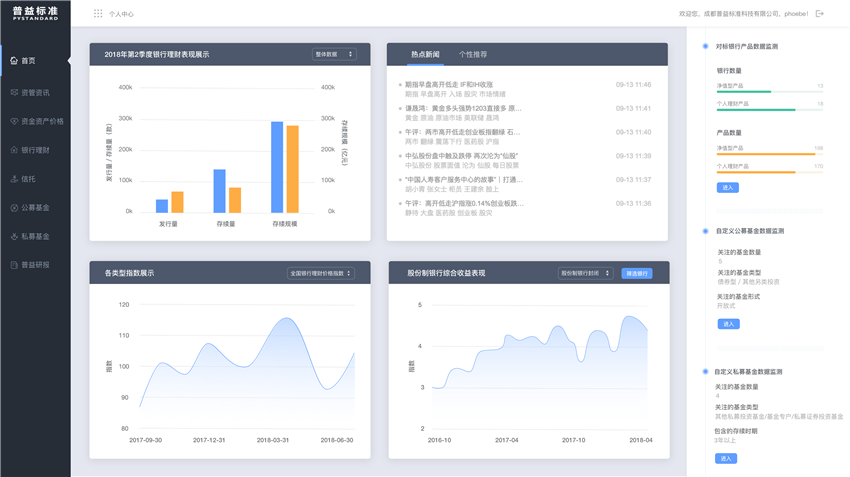Expand the 整体数据 dropdown
Image resolution: width=850 pixels, height=477 pixels.
[334, 54]
